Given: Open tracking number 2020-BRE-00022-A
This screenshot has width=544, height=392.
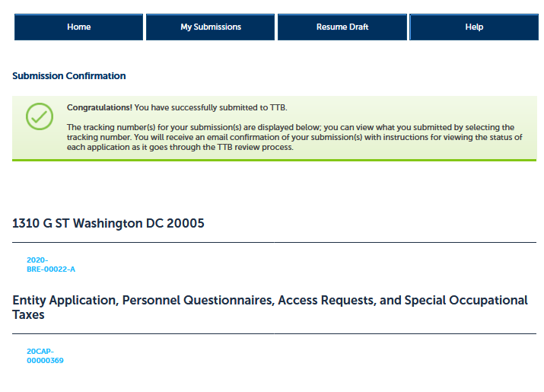Looking at the screenshot, I should click(50, 265).
